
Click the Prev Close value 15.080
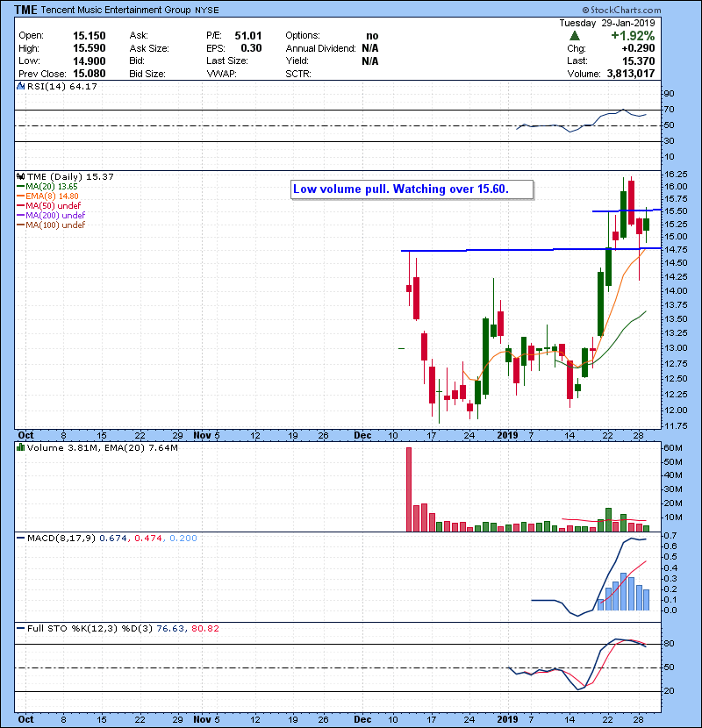(x=90, y=74)
